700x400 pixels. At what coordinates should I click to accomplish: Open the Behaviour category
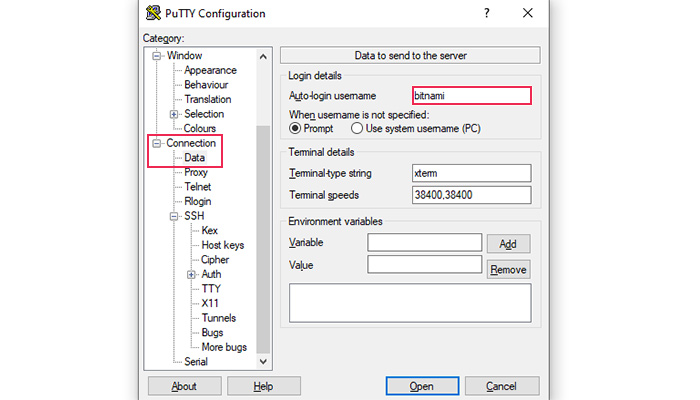tap(206, 85)
